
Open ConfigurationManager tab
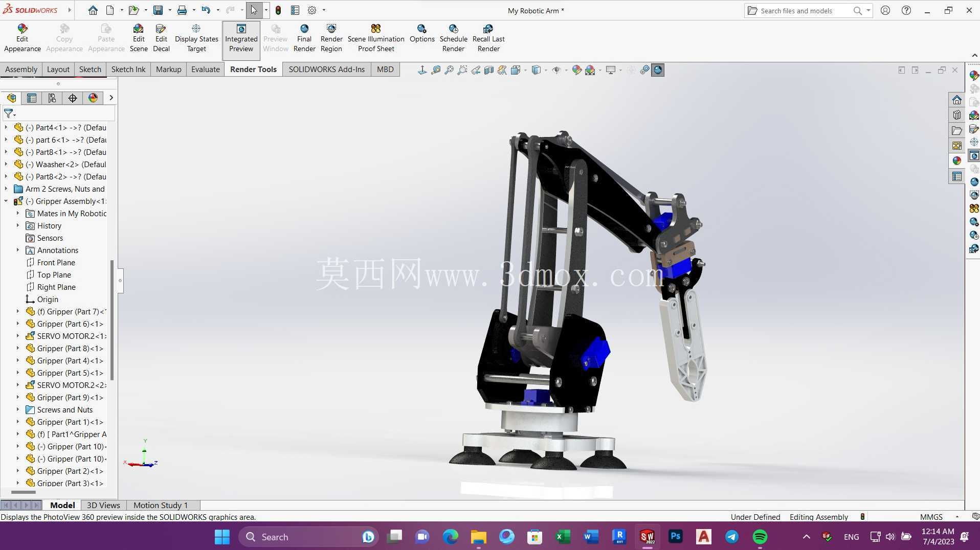click(52, 98)
